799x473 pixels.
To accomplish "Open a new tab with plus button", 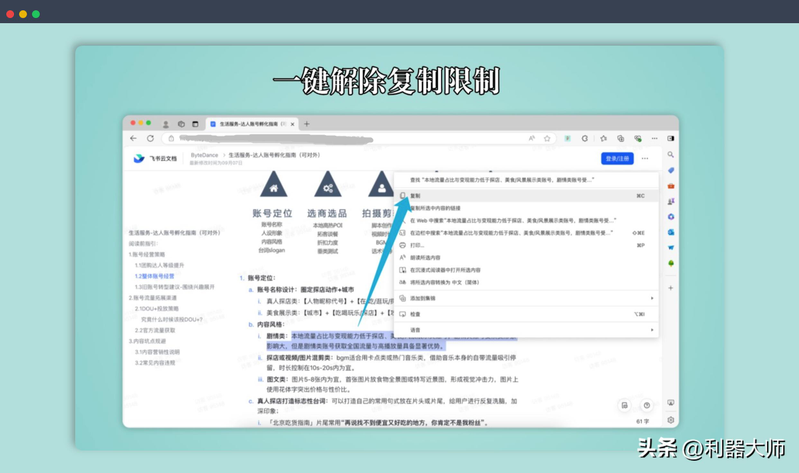I will [x=307, y=124].
